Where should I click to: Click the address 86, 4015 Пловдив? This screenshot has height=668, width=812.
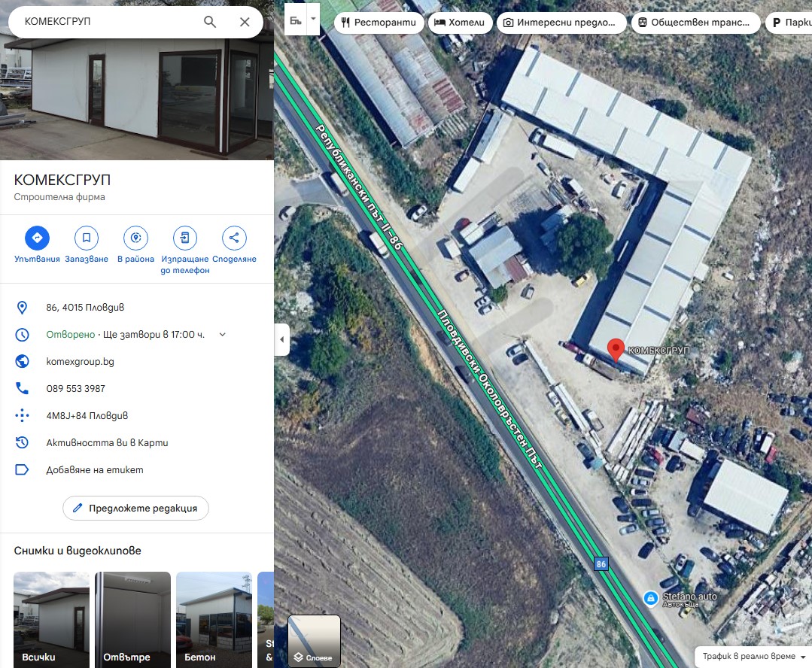click(x=85, y=308)
